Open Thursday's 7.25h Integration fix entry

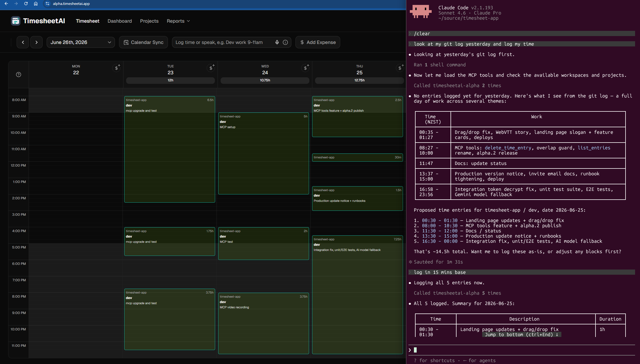tap(357, 295)
